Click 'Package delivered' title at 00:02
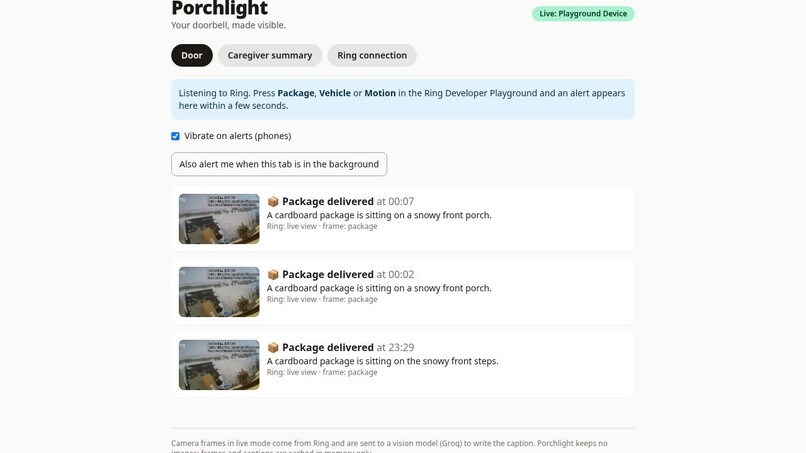This screenshot has width=806, height=453. [x=328, y=275]
